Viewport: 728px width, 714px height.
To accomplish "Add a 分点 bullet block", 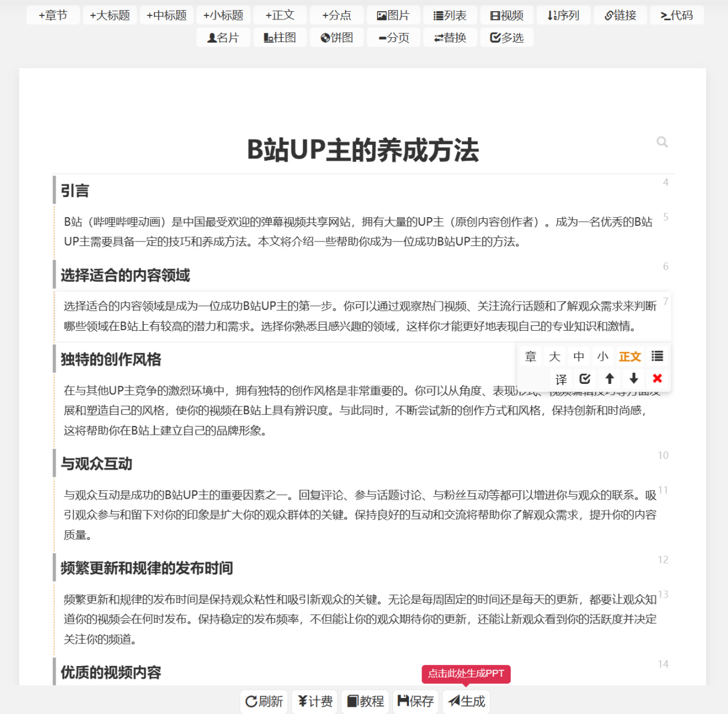I will pyautogui.click(x=337, y=15).
